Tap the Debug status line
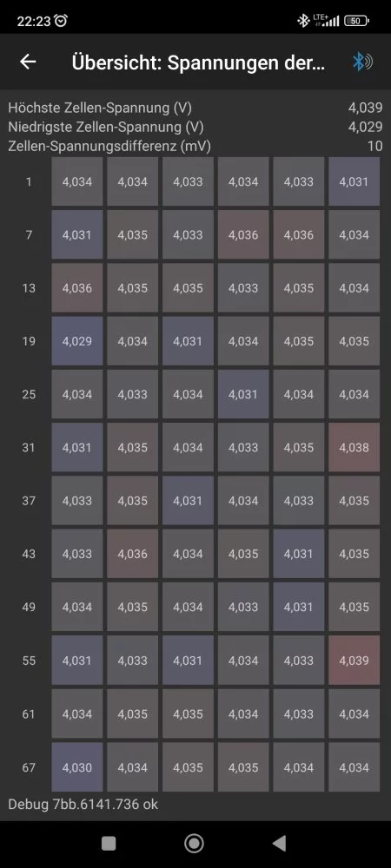The width and height of the screenshot is (391, 868). pos(83,805)
